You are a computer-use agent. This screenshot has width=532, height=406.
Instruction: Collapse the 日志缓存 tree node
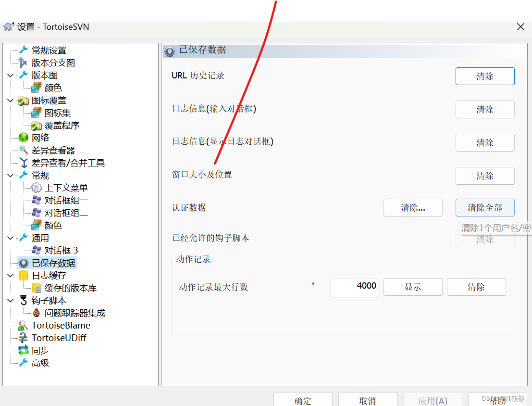click(x=10, y=275)
